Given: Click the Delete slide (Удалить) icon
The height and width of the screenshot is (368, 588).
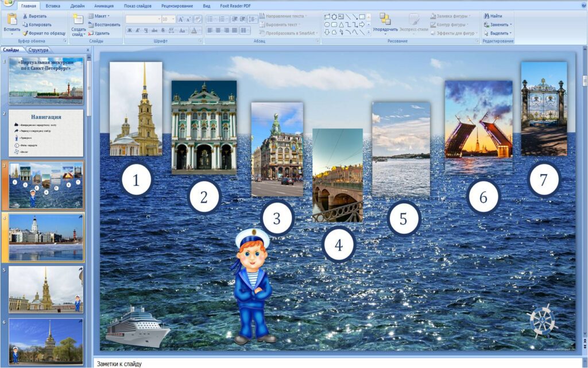Looking at the screenshot, I should tap(90, 33).
